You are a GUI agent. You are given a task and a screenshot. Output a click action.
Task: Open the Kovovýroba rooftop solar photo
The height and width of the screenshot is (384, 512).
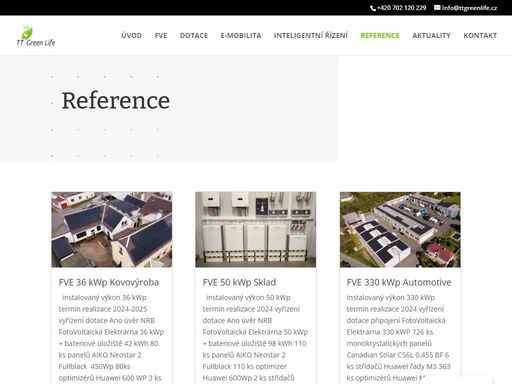pyautogui.click(x=112, y=229)
